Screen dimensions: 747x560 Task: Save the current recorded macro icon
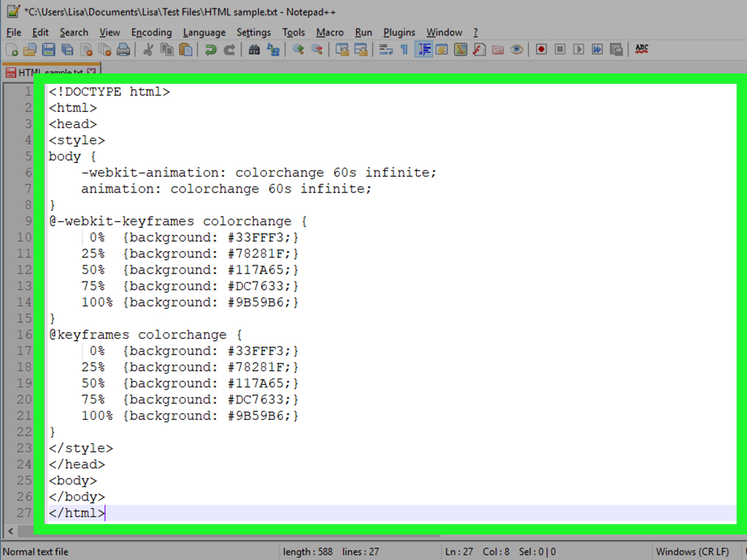616,50
